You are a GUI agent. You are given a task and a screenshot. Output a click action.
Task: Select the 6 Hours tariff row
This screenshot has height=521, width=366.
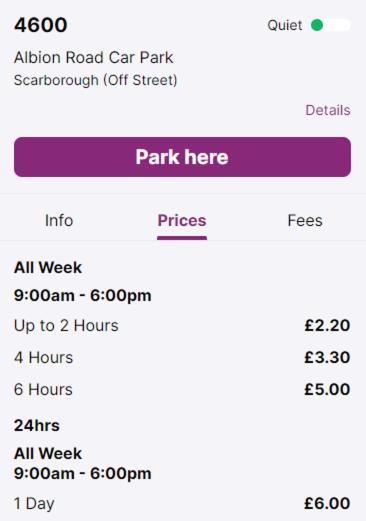(x=182, y=389)
